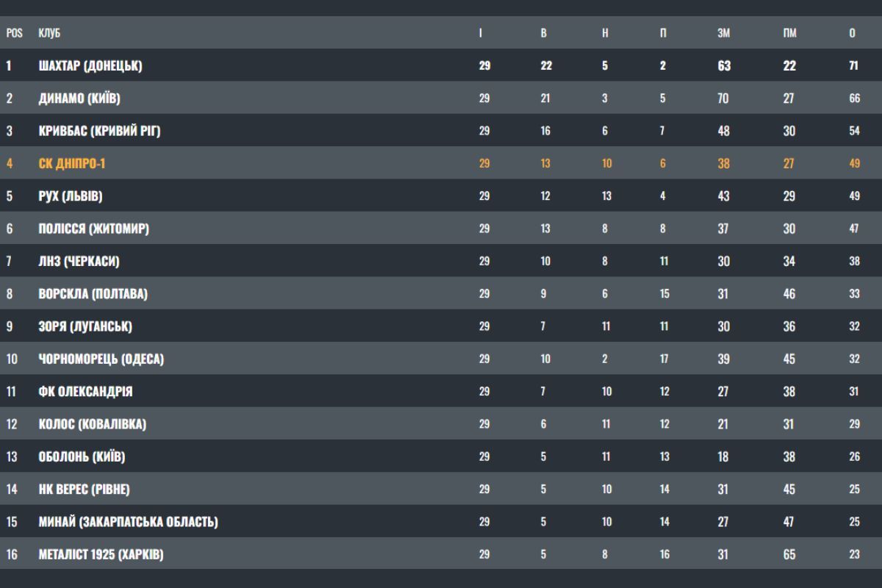882x588 pixels.
Task: Open НК Верес (Рівне) club link
Action: pyautogui.click(x=84, y=490)
